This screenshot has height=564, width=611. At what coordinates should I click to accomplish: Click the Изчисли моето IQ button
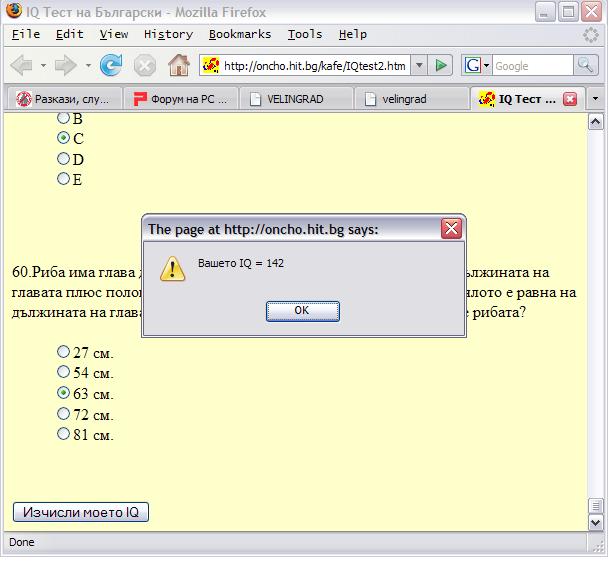pyautogui.click(x=81, y=512)
